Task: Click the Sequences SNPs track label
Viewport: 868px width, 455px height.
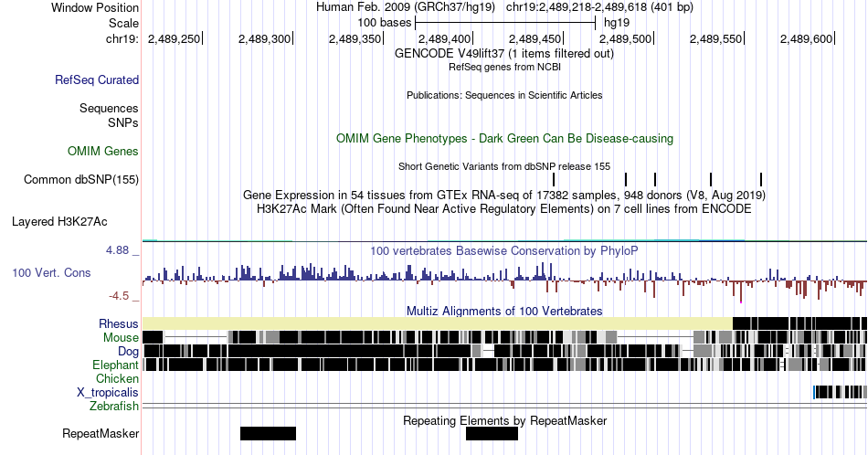Action: point(109,115)
